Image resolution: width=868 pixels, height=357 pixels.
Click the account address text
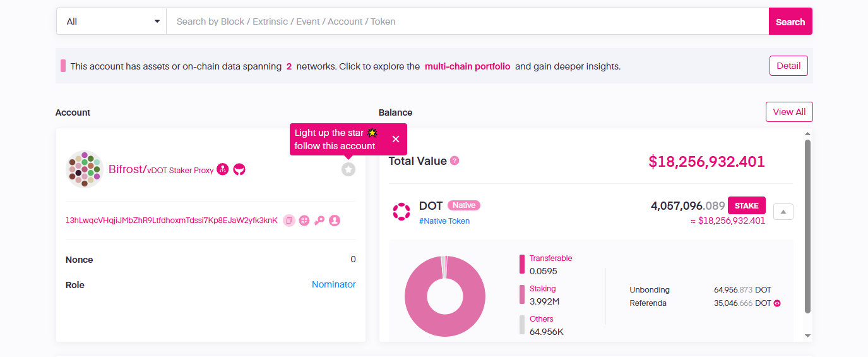[x=172, y=221]
